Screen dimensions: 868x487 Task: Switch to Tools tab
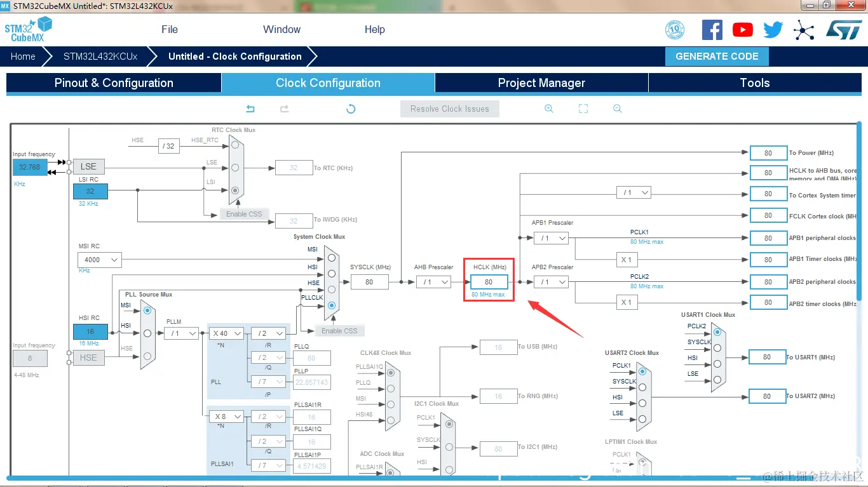(x=755, y=83)
